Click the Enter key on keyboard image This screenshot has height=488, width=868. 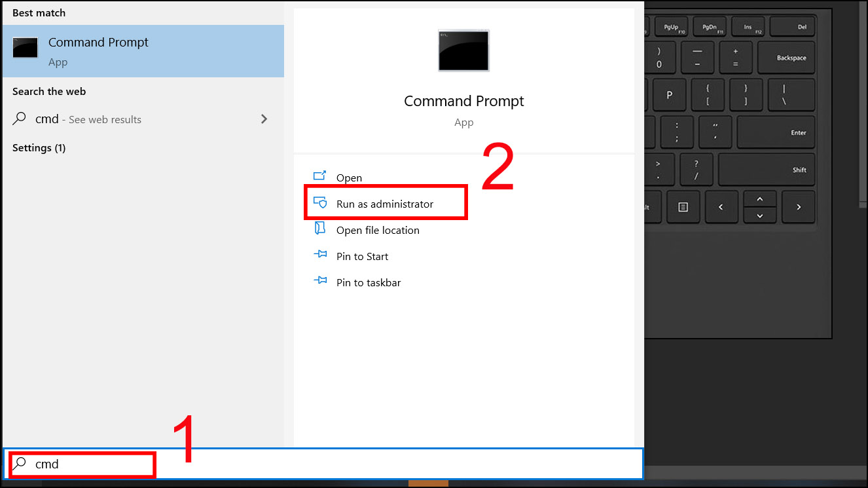pyautogui.click(x=776, y=132)
